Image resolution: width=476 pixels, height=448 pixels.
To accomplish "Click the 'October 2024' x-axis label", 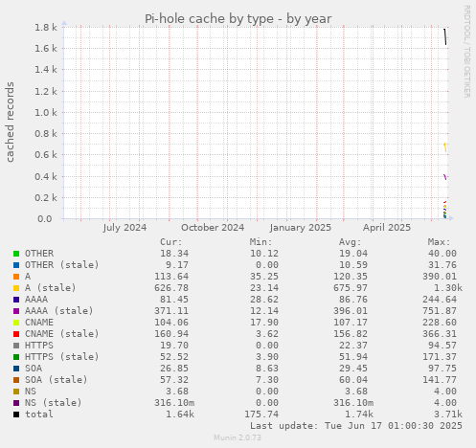I will 213,228.
